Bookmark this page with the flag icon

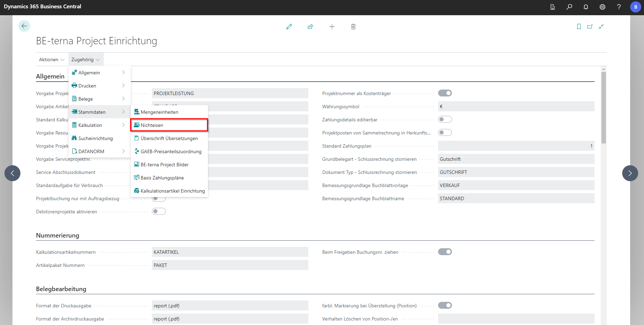pos(579,27)
